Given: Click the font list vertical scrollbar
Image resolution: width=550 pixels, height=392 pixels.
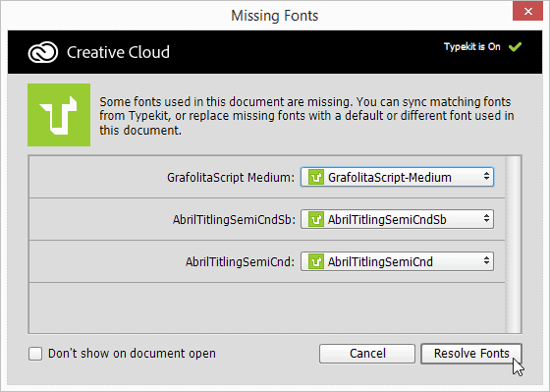Looking at the screenshot, I should tap(514, 245).
